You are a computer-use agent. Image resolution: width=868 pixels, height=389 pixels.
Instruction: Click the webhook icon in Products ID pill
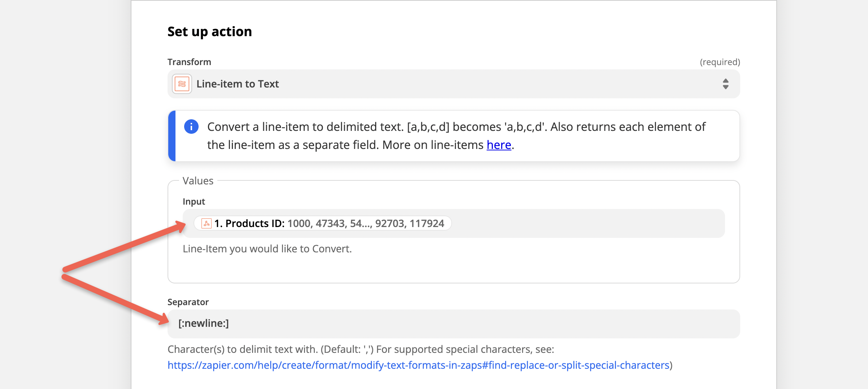[x=207, y=223]
